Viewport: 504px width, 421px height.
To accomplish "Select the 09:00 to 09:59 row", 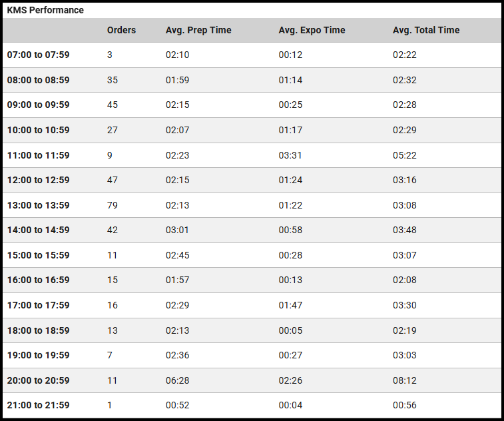I will [x=38, y=105].
